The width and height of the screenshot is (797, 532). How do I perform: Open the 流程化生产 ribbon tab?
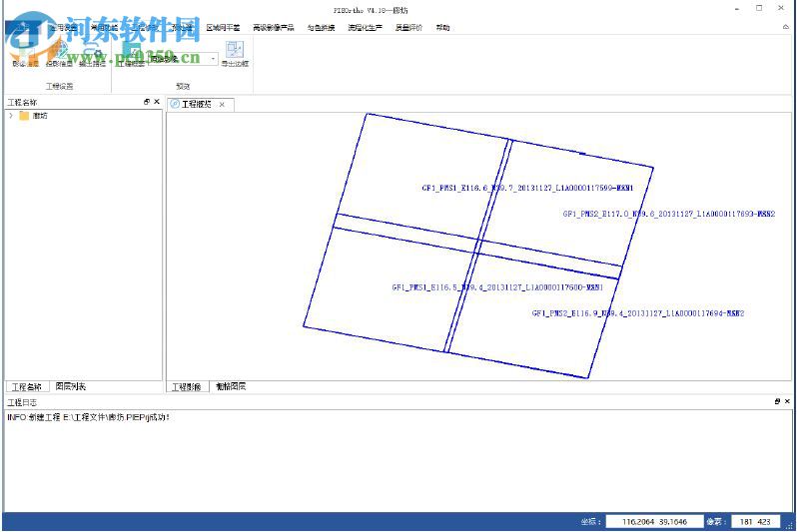(x=365, y=27)
